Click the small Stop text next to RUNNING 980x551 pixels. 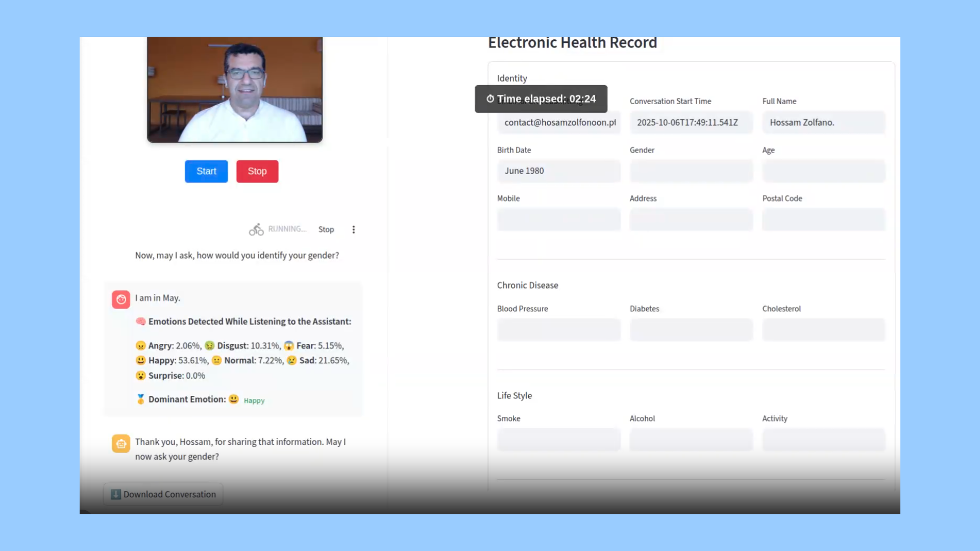tap(326, 230)
